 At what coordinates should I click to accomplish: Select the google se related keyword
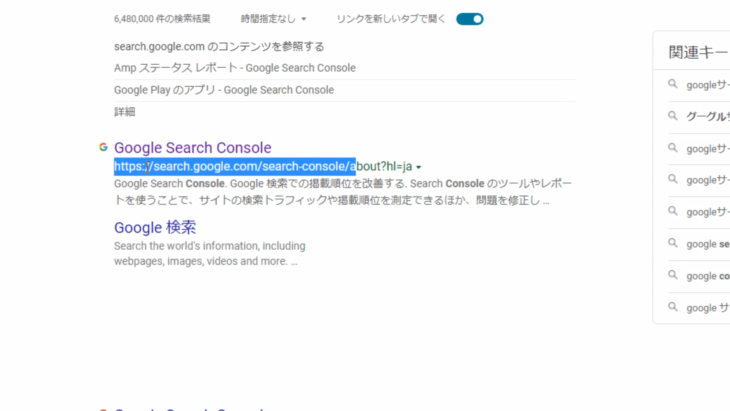(x=708, y=244)
